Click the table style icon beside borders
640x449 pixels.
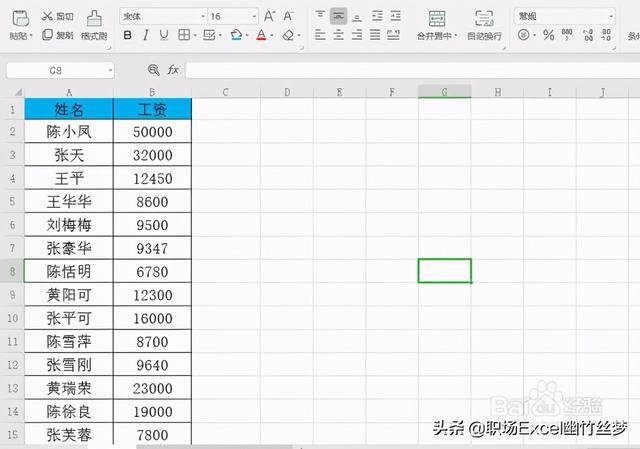(209, 35)
